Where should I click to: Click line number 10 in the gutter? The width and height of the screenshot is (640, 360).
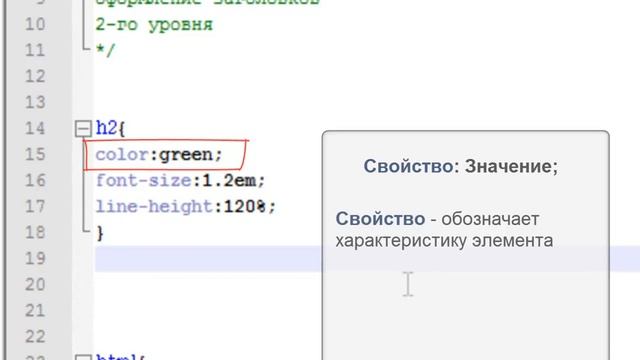point(35,24)
